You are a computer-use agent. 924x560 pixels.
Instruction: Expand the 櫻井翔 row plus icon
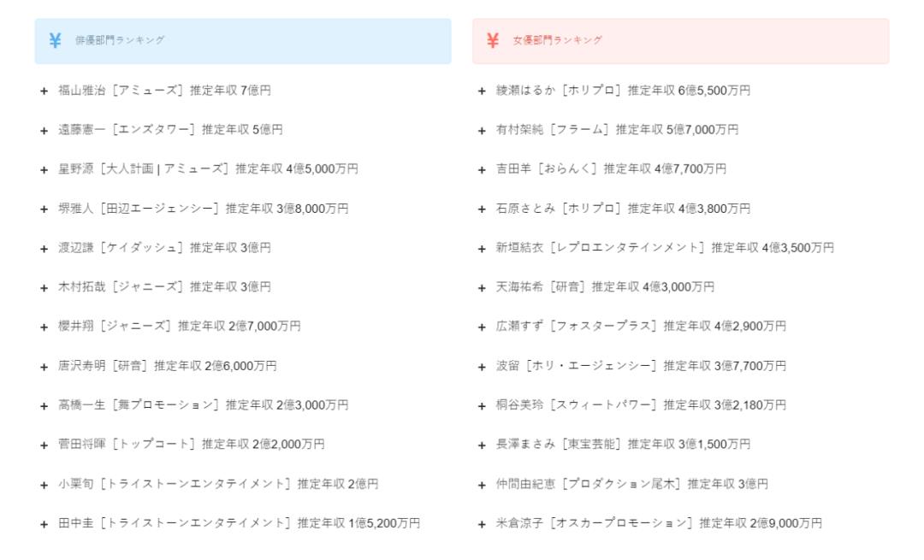[44, 327]
